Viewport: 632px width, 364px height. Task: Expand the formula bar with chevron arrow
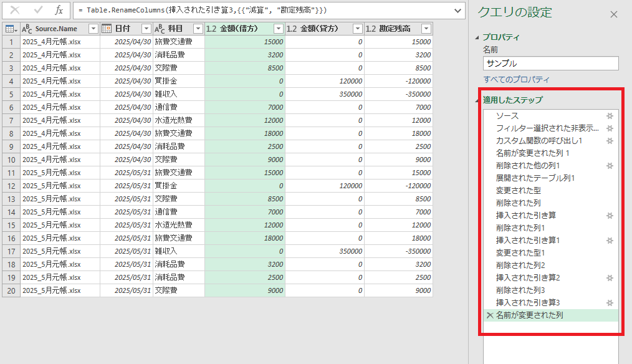click(x=458, y=11)
